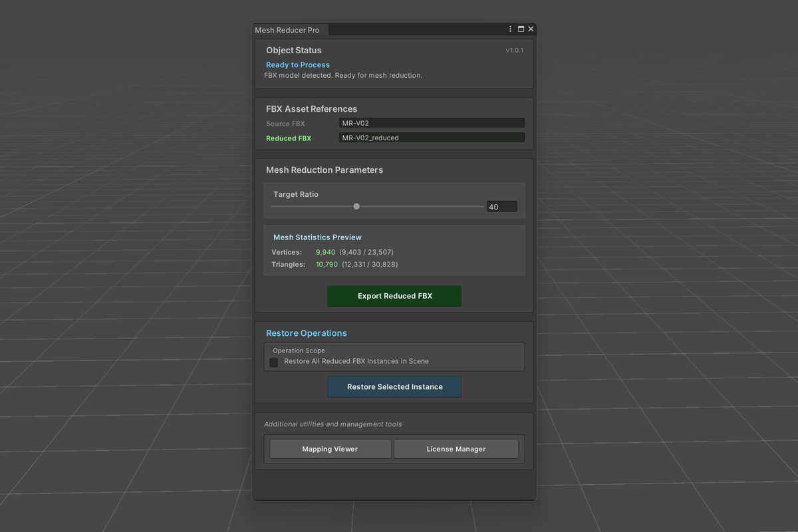Click the Restore Operations section heading

click(307, 333)
